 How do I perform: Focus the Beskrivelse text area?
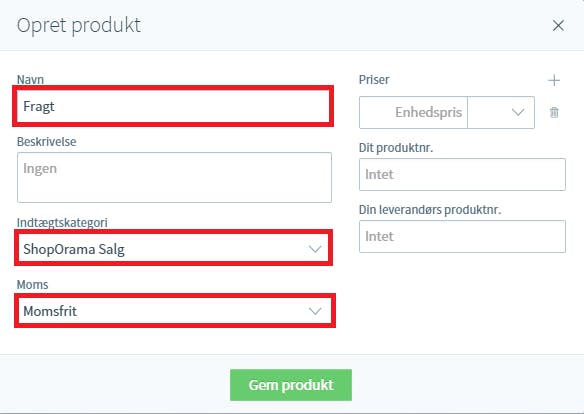click(174, 177)
